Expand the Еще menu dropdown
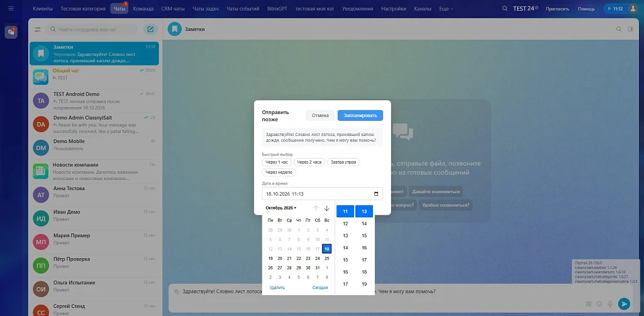The height and width of the screenshot is (316, 644). pyautogui.click(x=446, y=9)
